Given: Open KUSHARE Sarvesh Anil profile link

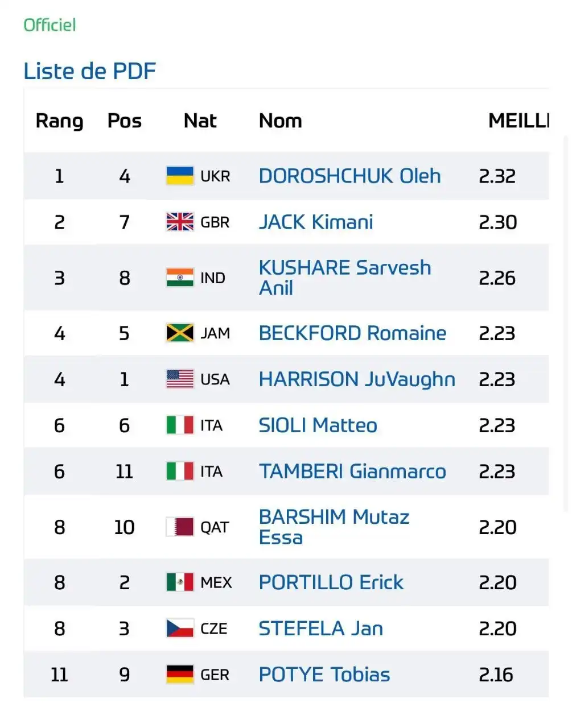Looking at the screenshot, I should 345,278.
